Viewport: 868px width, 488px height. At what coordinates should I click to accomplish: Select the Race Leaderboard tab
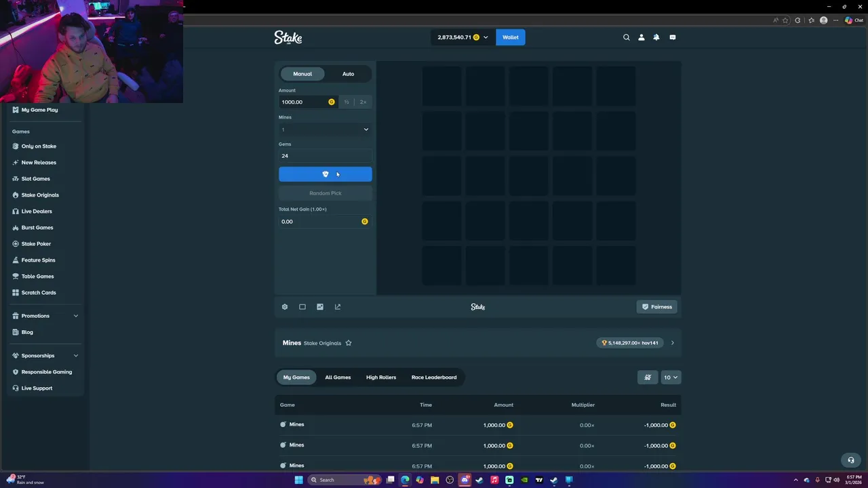(434, 378)
